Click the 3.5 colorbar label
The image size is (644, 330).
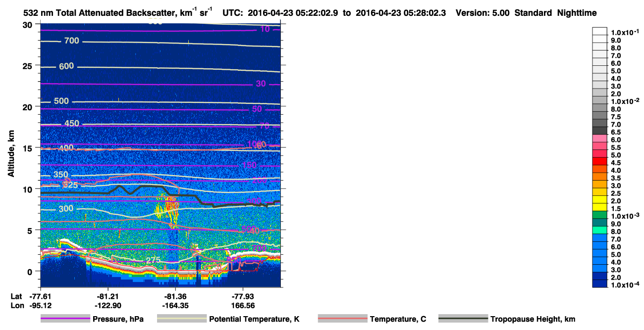coord(616,178)
